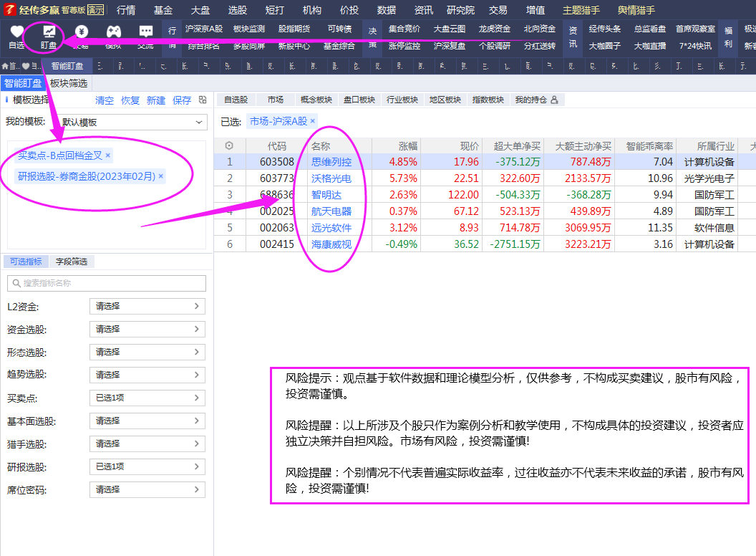Select the 地区板块 category tab
This screenshot has height=556, width=756.
(x=445, y=100)
